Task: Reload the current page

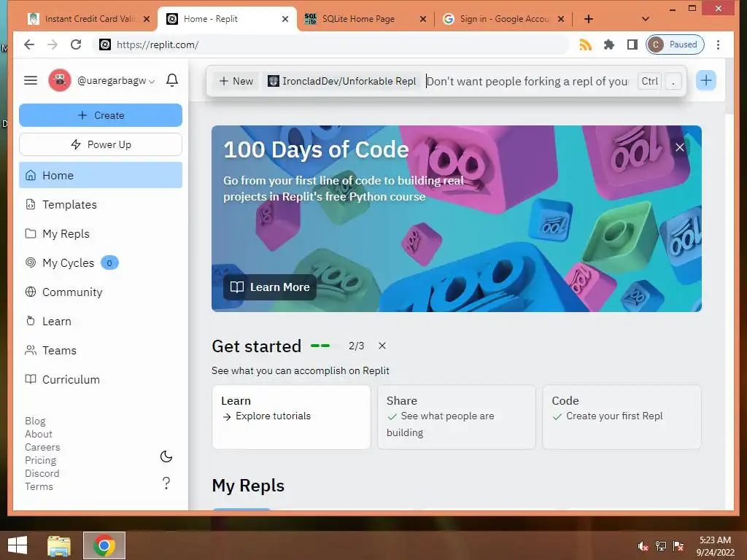Action: tap(76, 44)
